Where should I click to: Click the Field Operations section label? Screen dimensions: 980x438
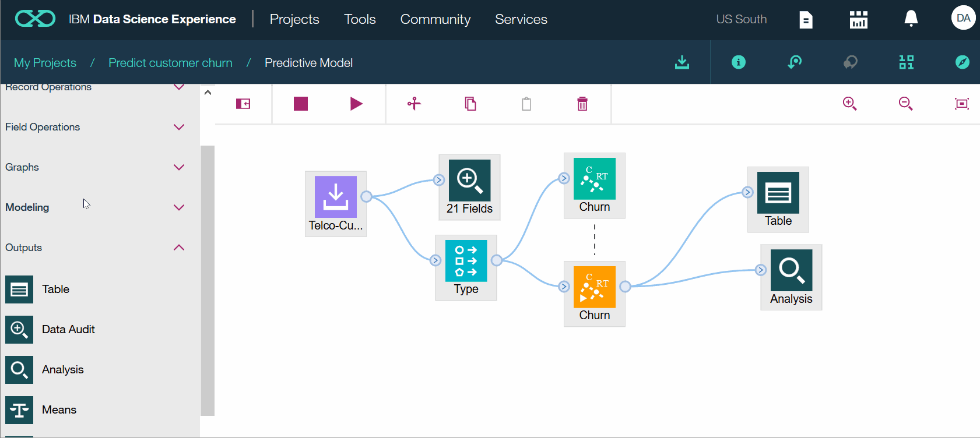[43, 127]
